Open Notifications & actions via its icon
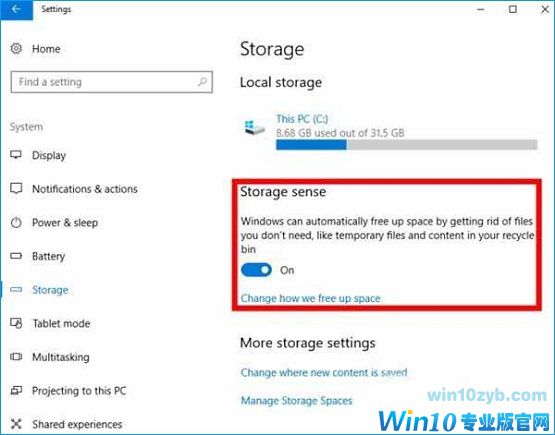The height and width of the screenshot is (435, 555). [x=16, y=188]
